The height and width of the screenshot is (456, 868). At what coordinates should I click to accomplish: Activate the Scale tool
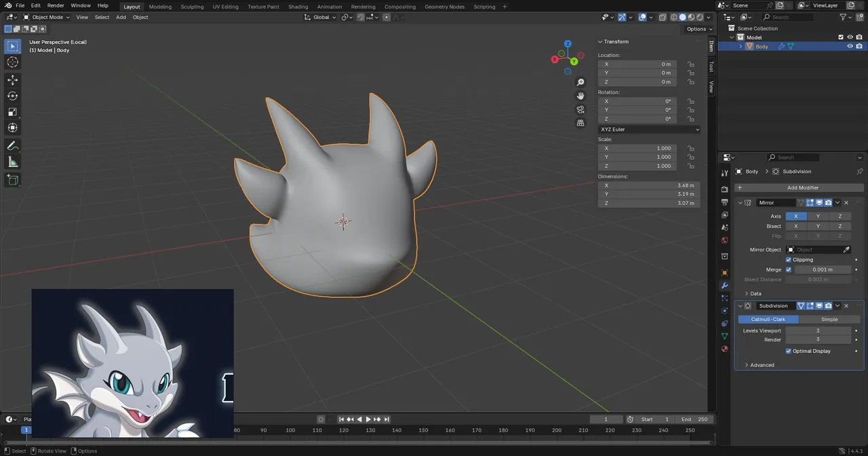click(x=12, y=112)
